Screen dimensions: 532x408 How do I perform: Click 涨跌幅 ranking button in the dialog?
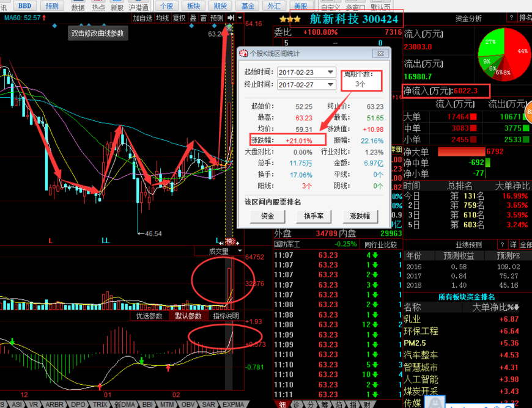coord(360,216)
